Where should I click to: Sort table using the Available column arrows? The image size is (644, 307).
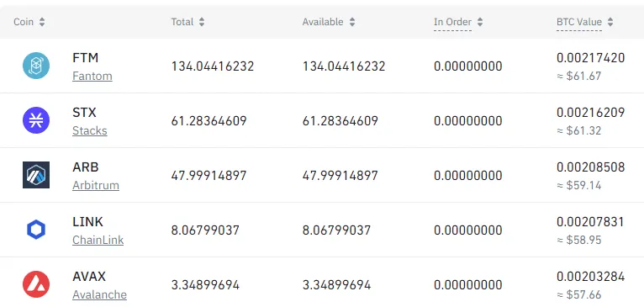[352, 22]
